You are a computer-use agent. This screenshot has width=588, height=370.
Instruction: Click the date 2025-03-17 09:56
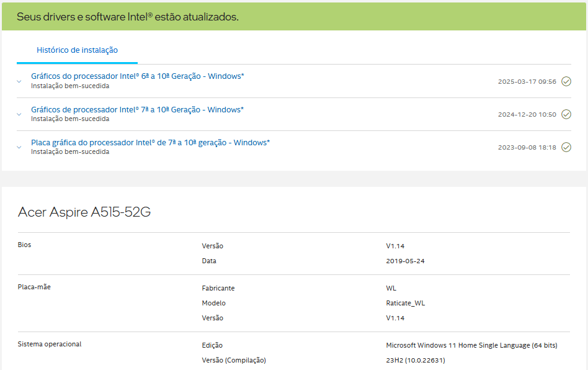pyautogui.click(x=527, y=82)
